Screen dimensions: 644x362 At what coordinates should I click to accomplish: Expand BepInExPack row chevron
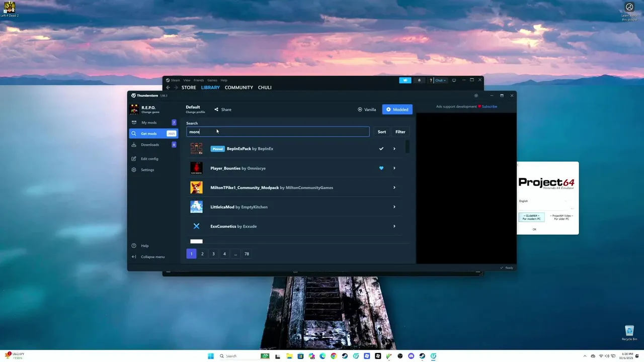pyautogui.click(x=394, y=149)
